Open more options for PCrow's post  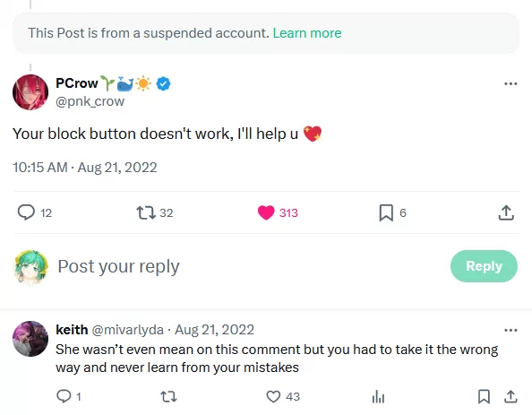click(x=511, y=83)
